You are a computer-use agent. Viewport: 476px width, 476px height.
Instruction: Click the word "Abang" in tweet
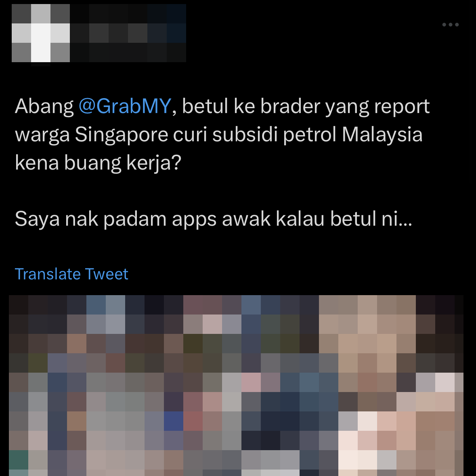(44, 107)
